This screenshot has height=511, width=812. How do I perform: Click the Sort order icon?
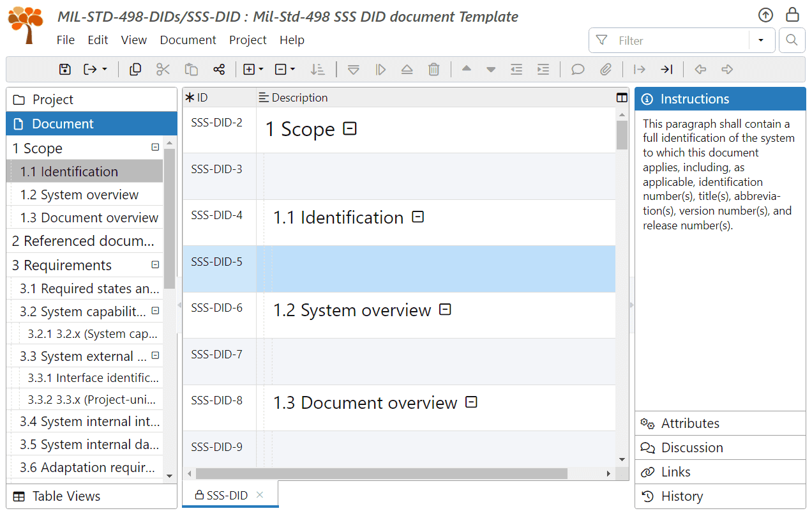click(317, 70)
